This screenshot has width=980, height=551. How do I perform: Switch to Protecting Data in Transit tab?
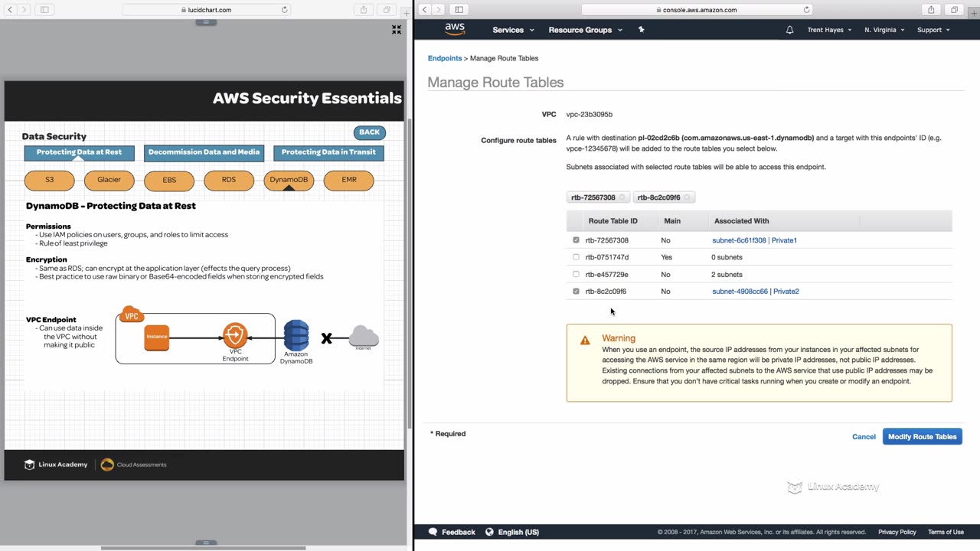click(x=328, y=152)
